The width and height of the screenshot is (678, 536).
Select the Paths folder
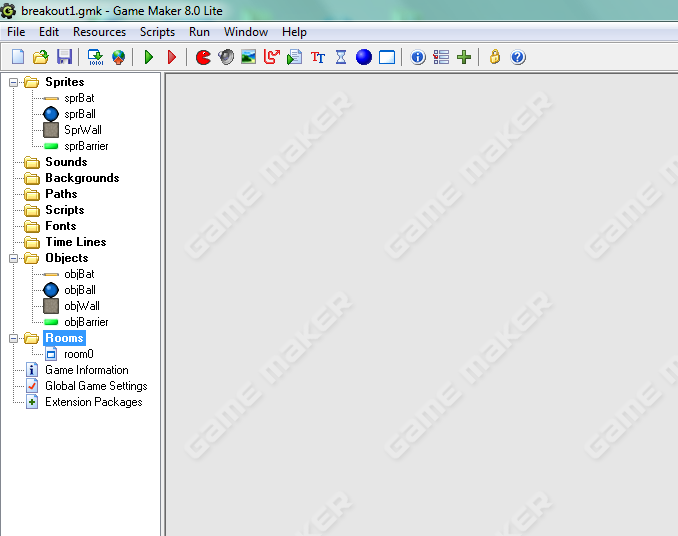(x=61, y=194)
